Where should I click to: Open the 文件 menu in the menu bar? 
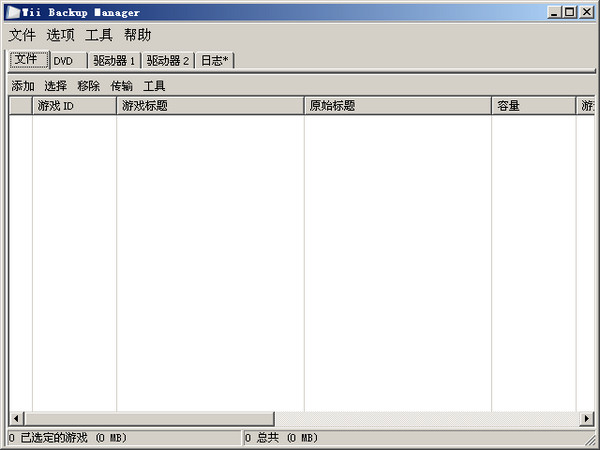(x=22, y=35)
